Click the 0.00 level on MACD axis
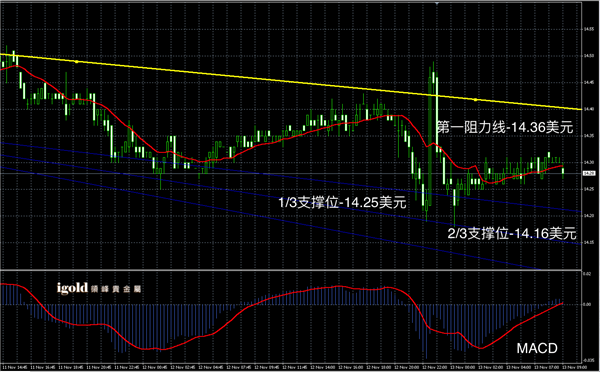 point(587,305)
